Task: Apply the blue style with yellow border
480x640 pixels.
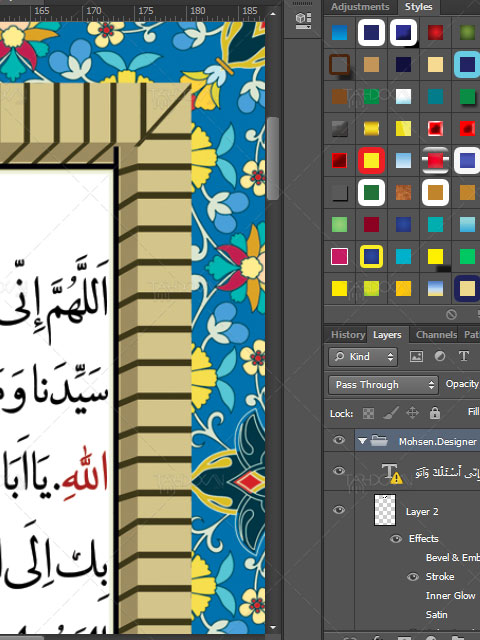Action: 371,257
